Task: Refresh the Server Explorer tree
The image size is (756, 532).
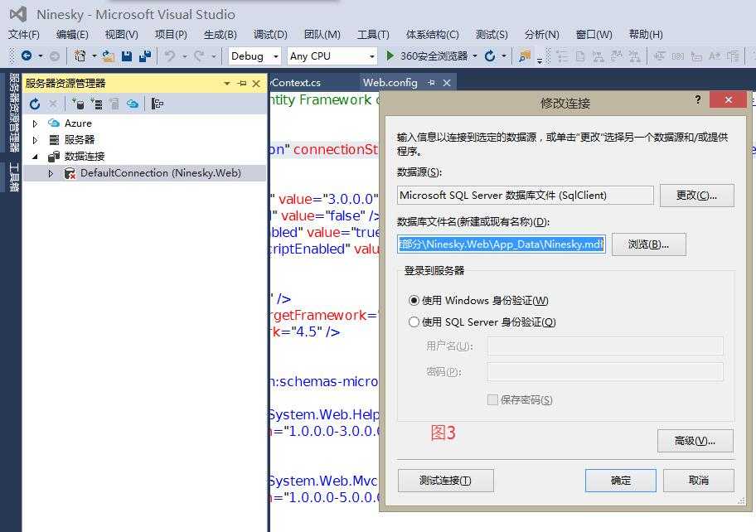Action: click(35, 104)
